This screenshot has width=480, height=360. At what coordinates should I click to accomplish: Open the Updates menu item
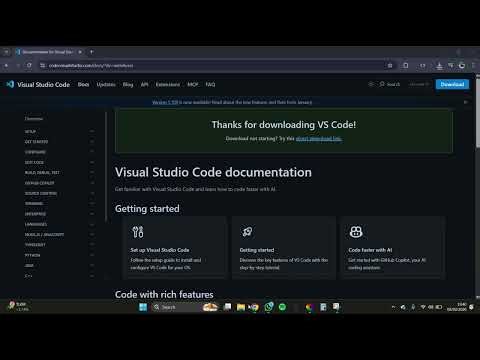tap(106, 84)
